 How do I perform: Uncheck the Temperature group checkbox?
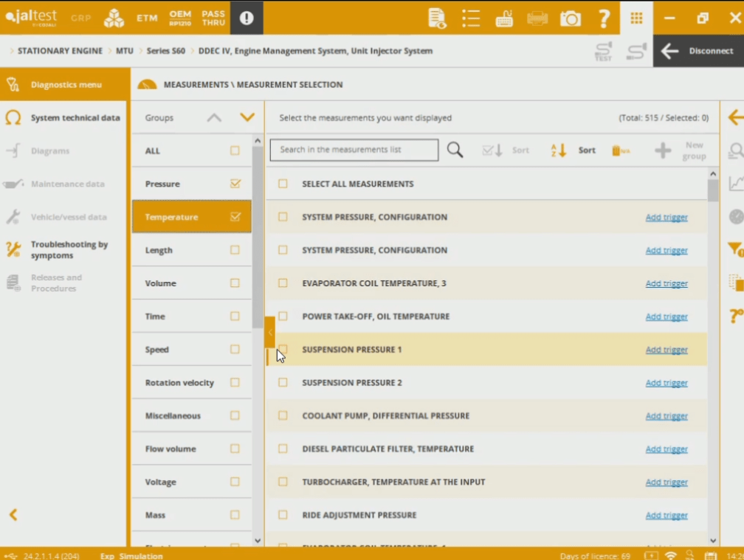pyautogui.click(x=235, y=217)
